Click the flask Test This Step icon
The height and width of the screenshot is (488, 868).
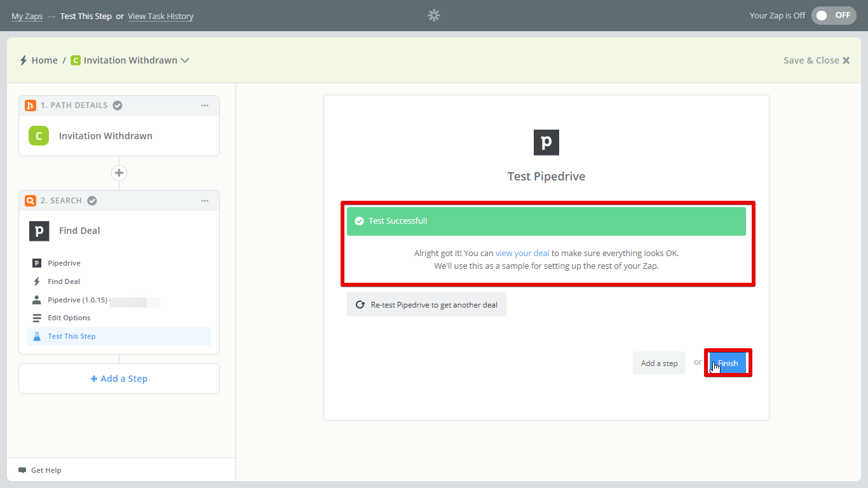(36, 336)
